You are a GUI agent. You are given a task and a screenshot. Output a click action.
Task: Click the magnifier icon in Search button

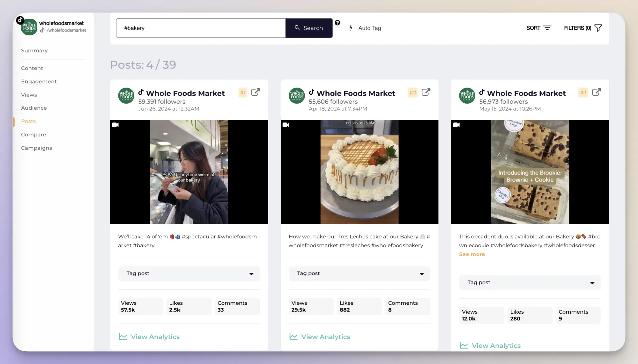pyautogui.click(x=297, y=28)
